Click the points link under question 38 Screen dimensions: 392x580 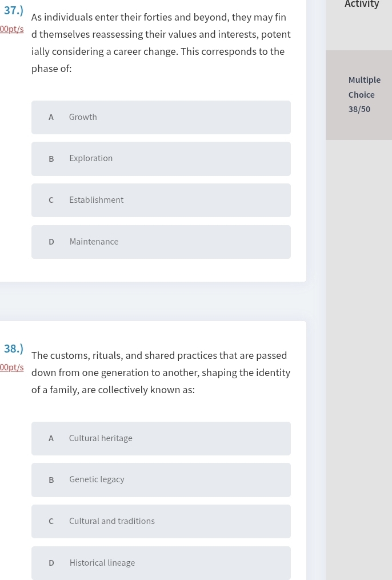click(x=12, y=367)
